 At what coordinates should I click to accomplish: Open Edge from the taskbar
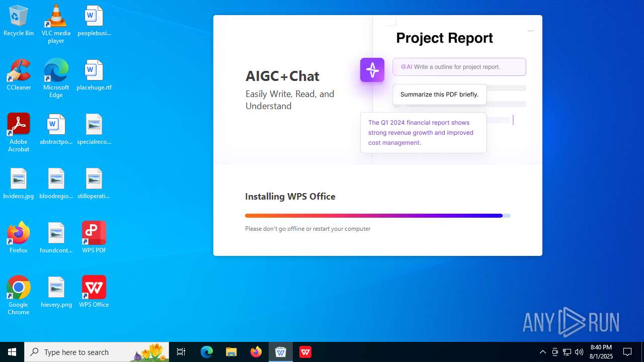[x=207, y=352]
